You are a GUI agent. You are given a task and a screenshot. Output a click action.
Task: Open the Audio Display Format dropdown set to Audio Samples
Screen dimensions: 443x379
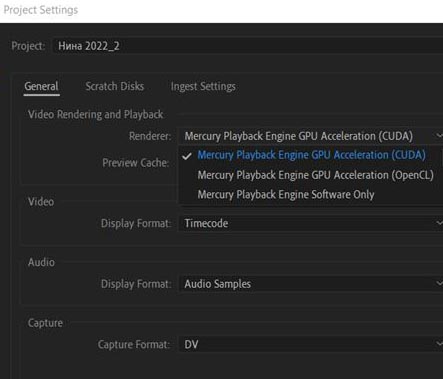click(311, 284)
